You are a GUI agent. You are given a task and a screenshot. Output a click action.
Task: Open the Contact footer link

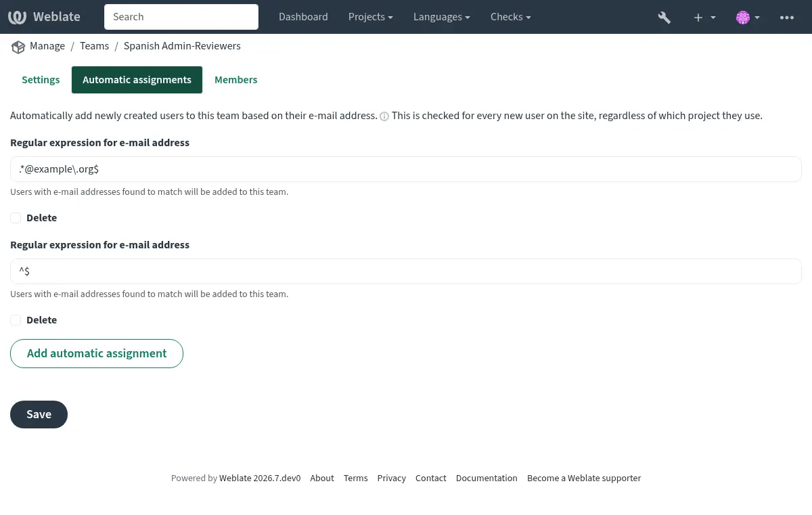431,478
